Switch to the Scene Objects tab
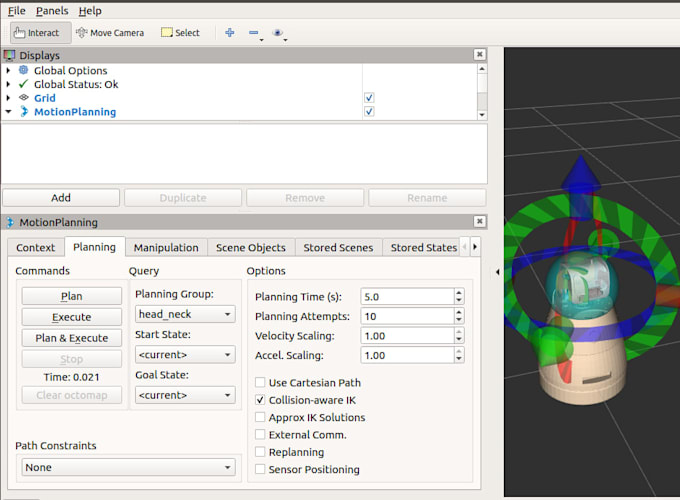Viewport: 680px width, 500px height. pos(251,248)
